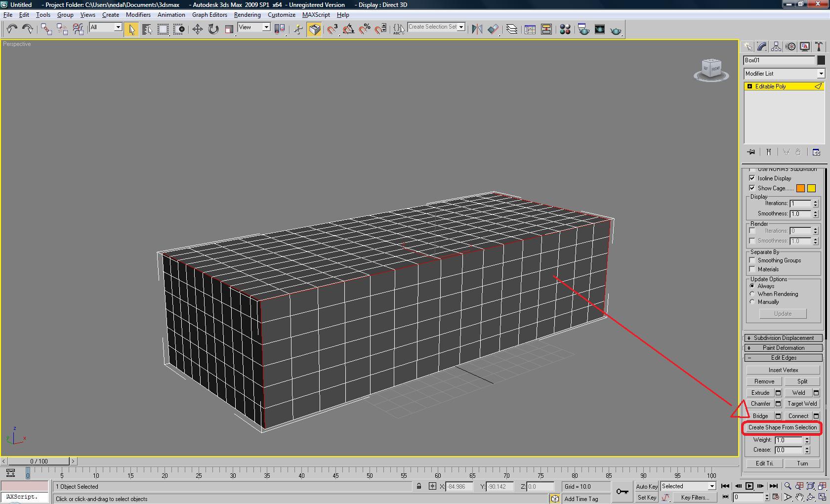
Task: Select When Rendering radio option
Action: pos(752,294)
